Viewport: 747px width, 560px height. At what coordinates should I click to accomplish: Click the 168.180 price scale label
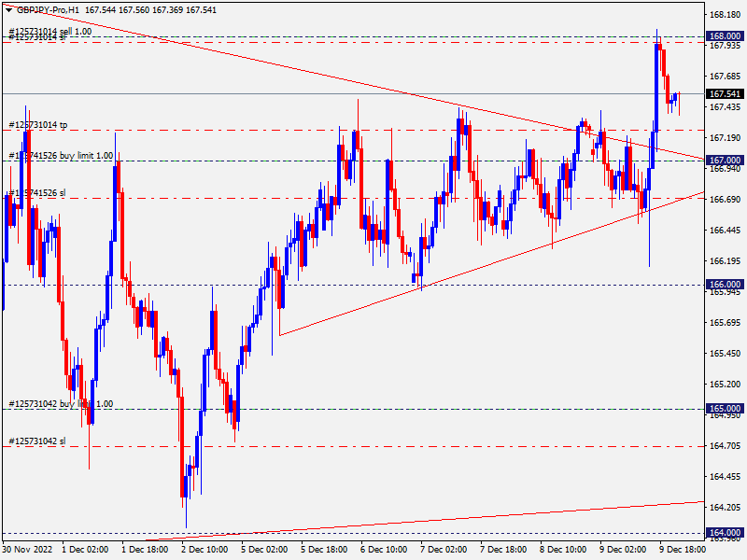726,15
